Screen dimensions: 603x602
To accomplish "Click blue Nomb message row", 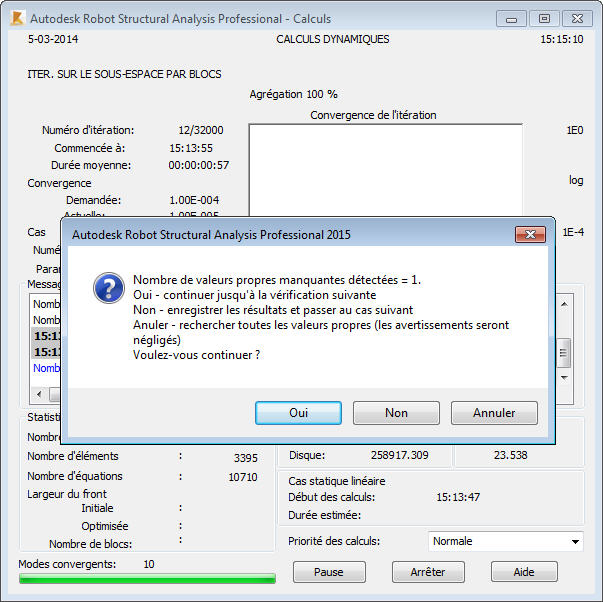I will tap(46, 368).
